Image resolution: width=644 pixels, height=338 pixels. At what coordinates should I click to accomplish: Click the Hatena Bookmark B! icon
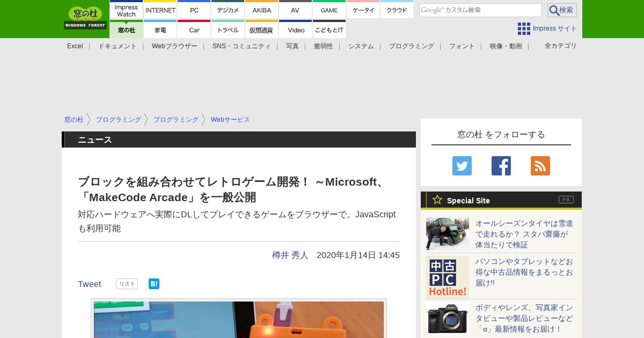(x=154, y=284)
